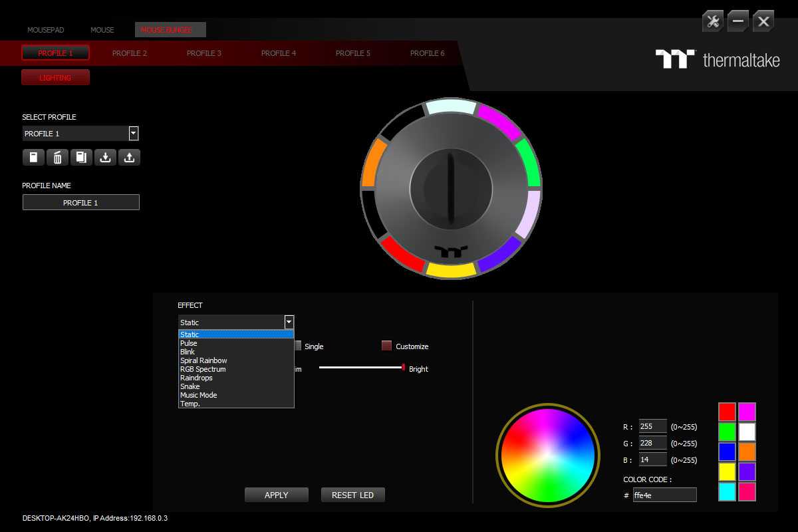
Task: Open the PROFILE 3 tab
Action: click(204, 53)
